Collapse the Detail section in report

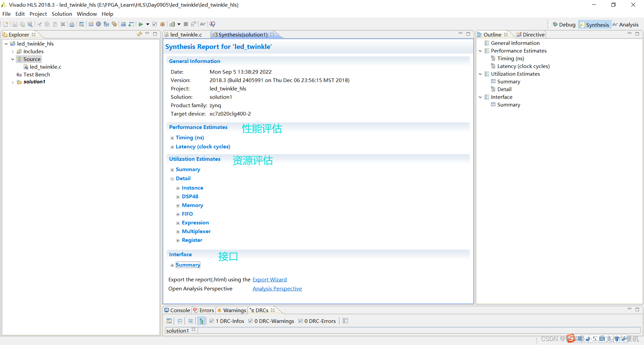point(172,179)
